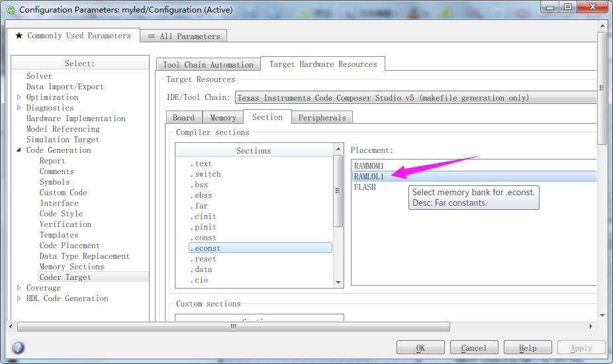Select the .switch compiler section
This screenshot has height=364, width=613.
click(x=206, y=174)
